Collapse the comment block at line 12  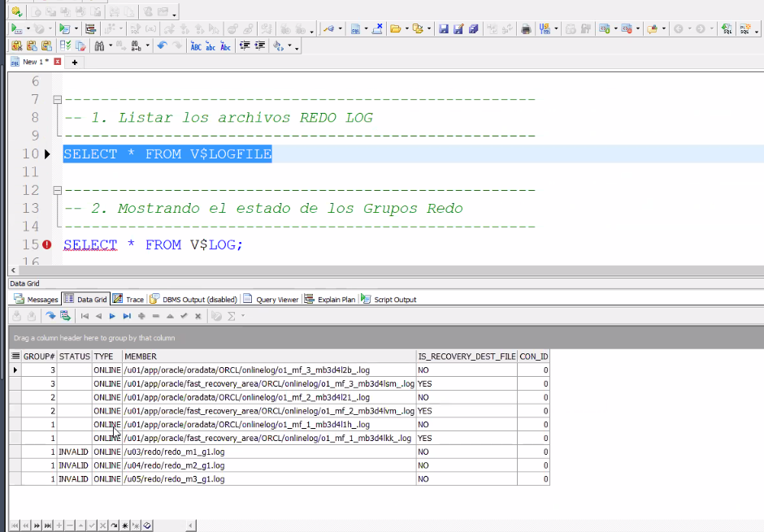click(56, 191)
